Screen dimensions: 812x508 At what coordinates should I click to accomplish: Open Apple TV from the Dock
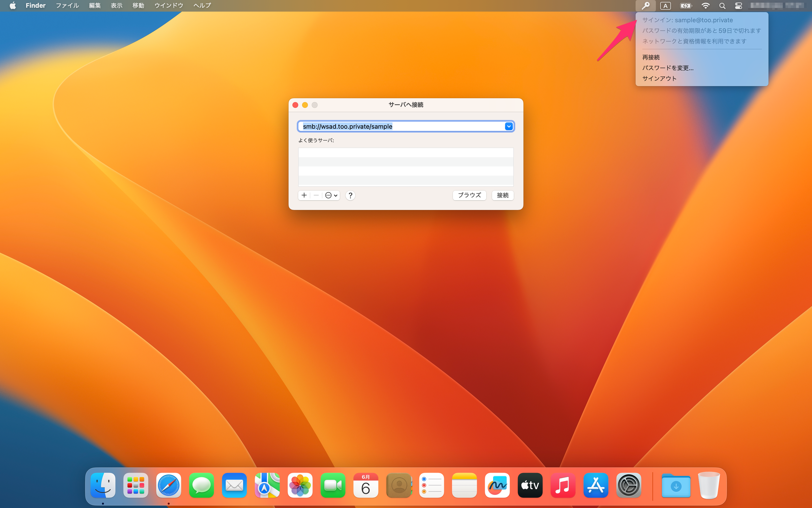point(530,485)
